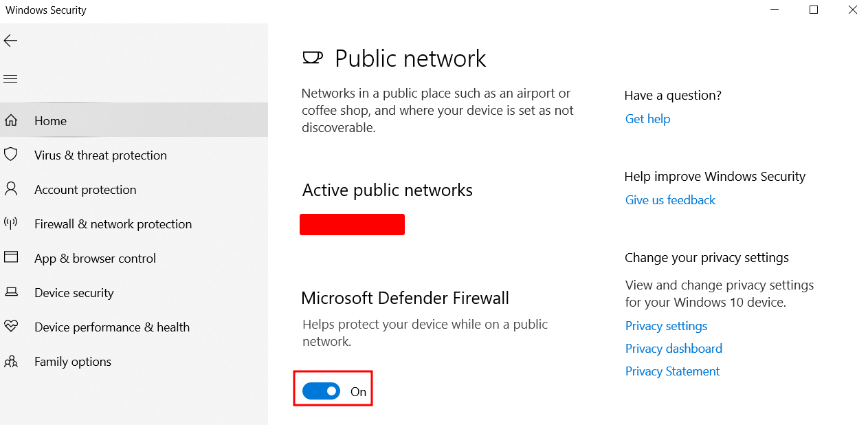Navigate back with the arrow button
This screenshot has height=425, width=868.
10,41
